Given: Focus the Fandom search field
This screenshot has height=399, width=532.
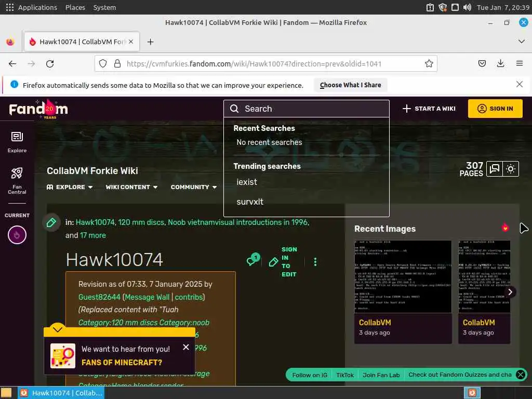Looking at the screenshot, I should (x=306, y=109).
